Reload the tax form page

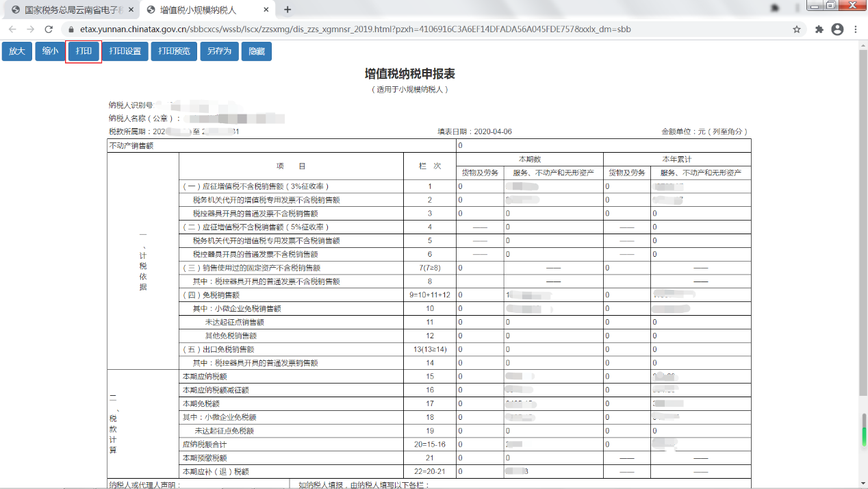click(49, 29)
